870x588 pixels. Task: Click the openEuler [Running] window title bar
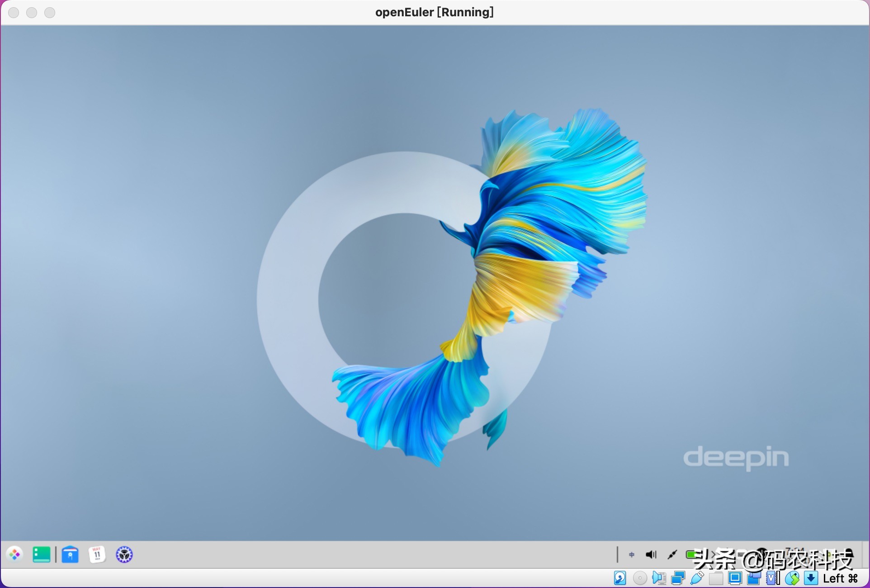[x=434, y=12]
